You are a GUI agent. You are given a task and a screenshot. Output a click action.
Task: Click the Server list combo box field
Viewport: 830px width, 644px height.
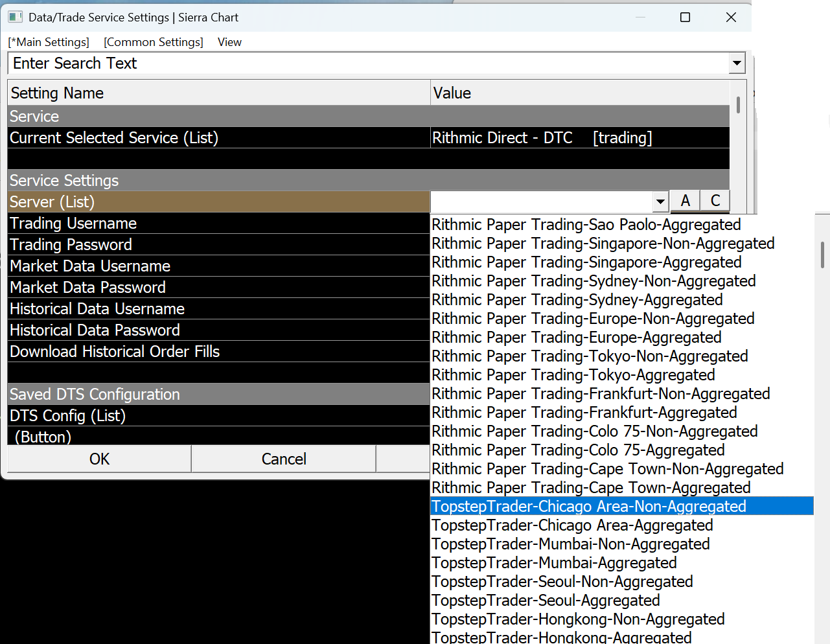coord(542,201)
